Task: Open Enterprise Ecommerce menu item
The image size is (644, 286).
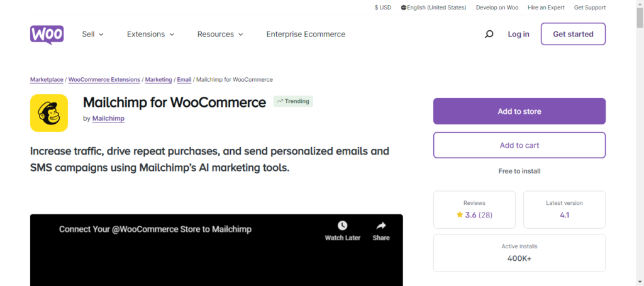Action: pyautogui.click(x=306, y=35)
